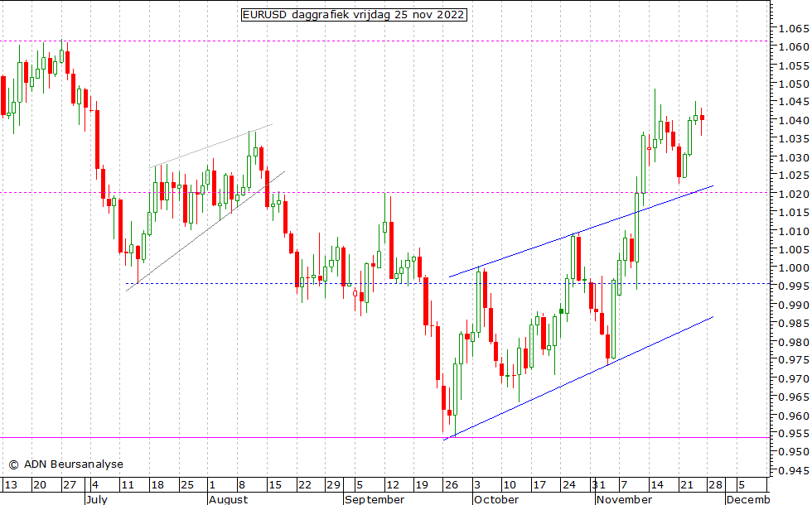Click the 1.035 price axis label

point(794,139)
